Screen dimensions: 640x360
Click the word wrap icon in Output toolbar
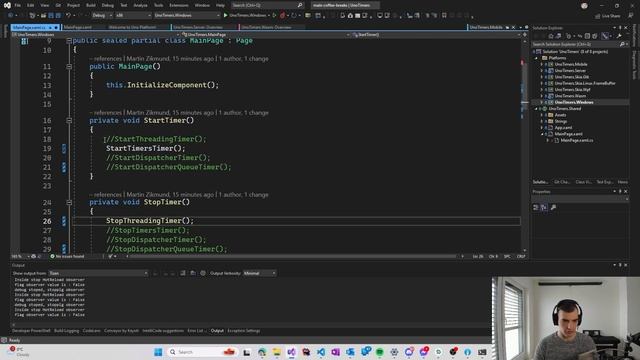(193, 273)
